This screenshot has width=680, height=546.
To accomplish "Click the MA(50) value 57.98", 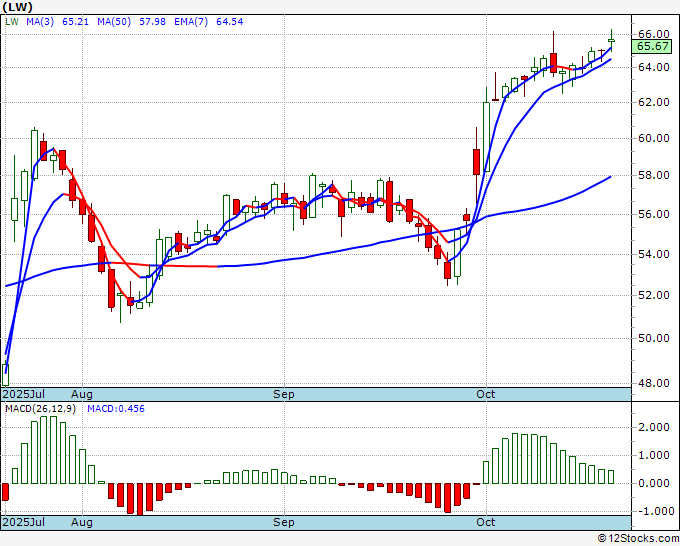I will pos(152,22).
